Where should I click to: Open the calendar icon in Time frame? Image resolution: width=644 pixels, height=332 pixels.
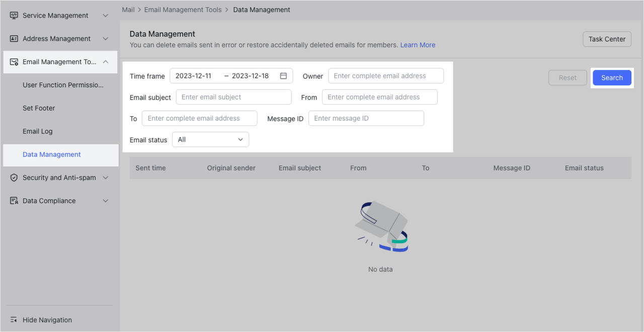tap(283, 76)
